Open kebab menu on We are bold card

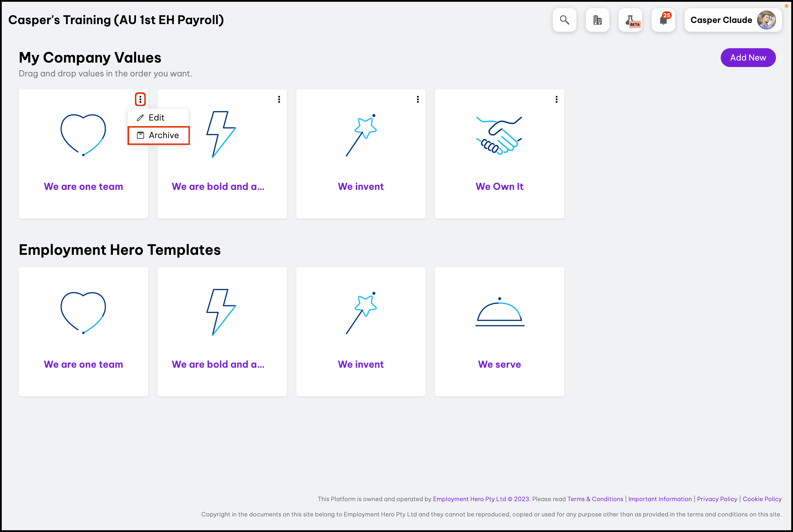(x=279, y=99)
